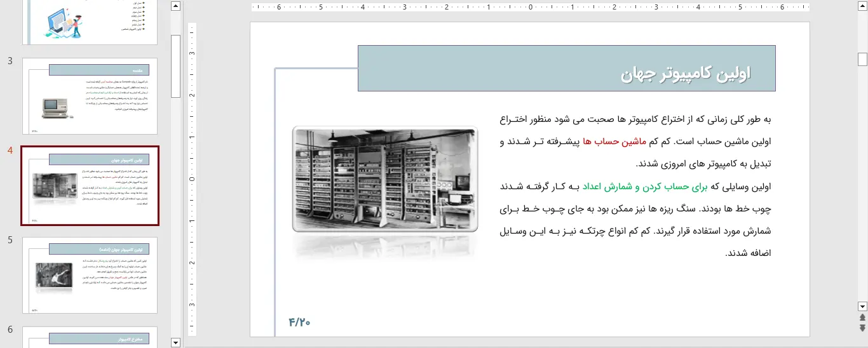868x348 pixels.
Task: Click the main editor vertical scrollbar thumb
Action: pos(862,59)
